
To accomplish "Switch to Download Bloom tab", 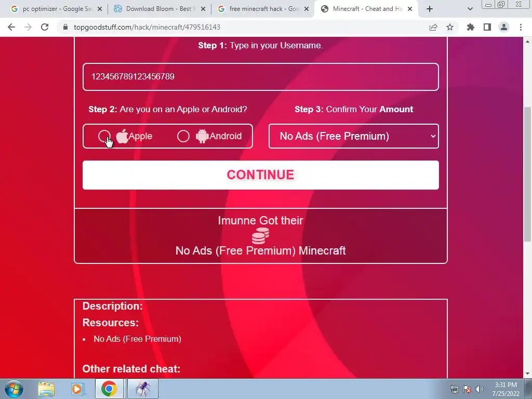I will point(159,9).
